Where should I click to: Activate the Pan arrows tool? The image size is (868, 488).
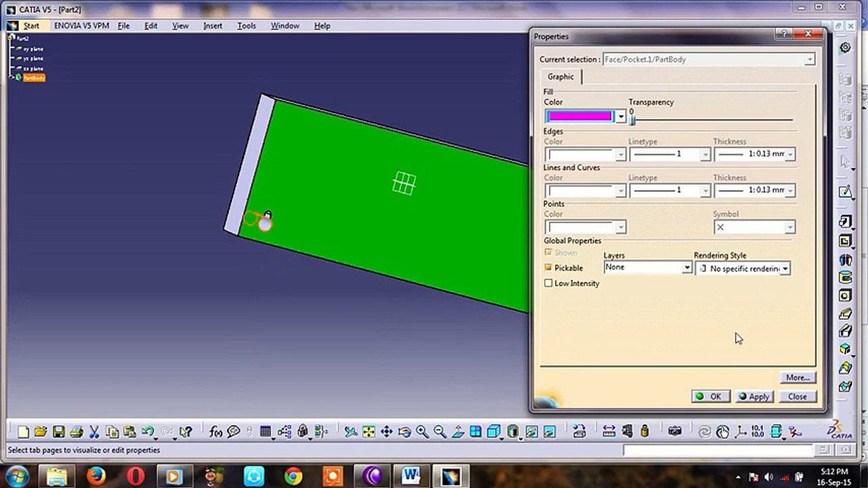point(386,431)
